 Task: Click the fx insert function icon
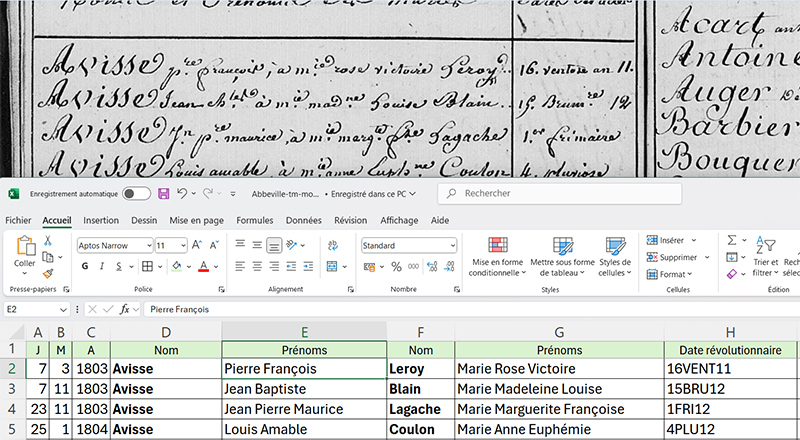point(124,309)
